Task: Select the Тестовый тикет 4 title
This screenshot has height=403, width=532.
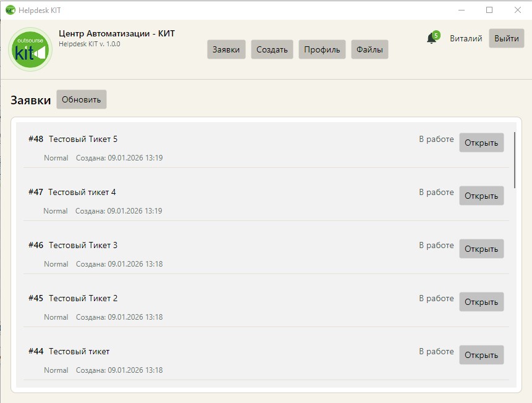Action: pos(82,192)
